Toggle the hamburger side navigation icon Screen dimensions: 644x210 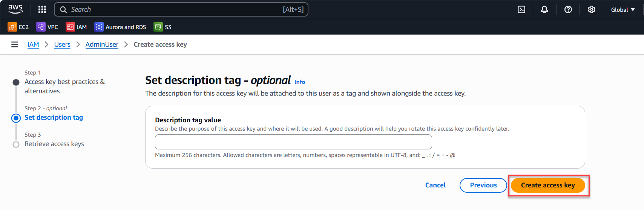pos(15,44)
